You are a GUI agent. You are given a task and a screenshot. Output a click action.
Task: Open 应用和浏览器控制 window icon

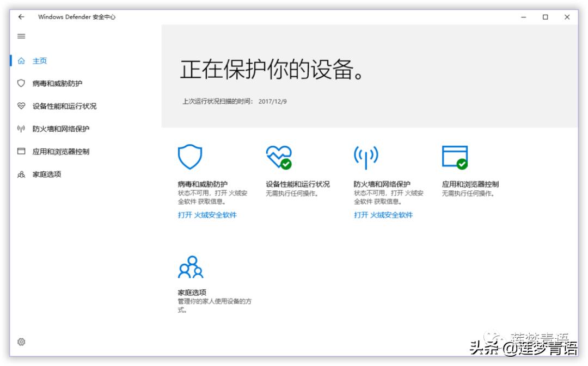454,157
